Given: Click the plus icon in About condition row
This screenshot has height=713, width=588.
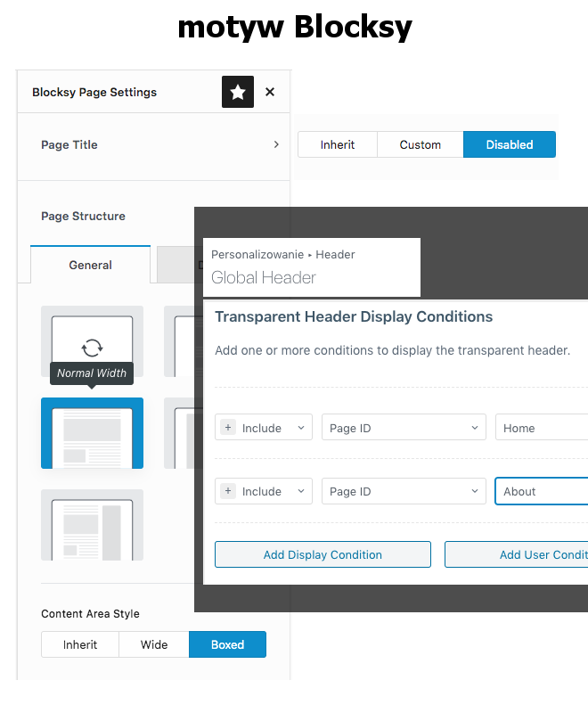Looking at the screenshot, I should click(228, 491).
